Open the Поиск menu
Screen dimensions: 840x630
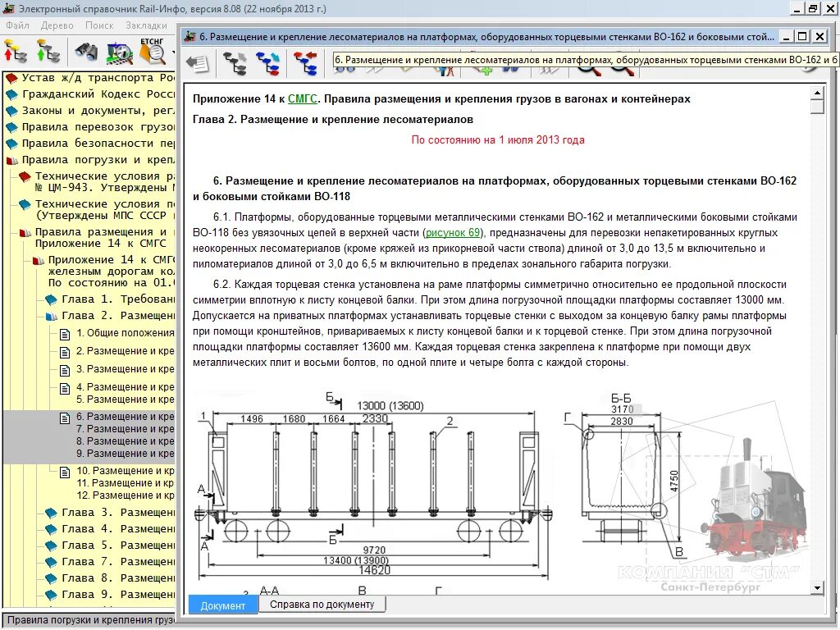pos(99,25)
